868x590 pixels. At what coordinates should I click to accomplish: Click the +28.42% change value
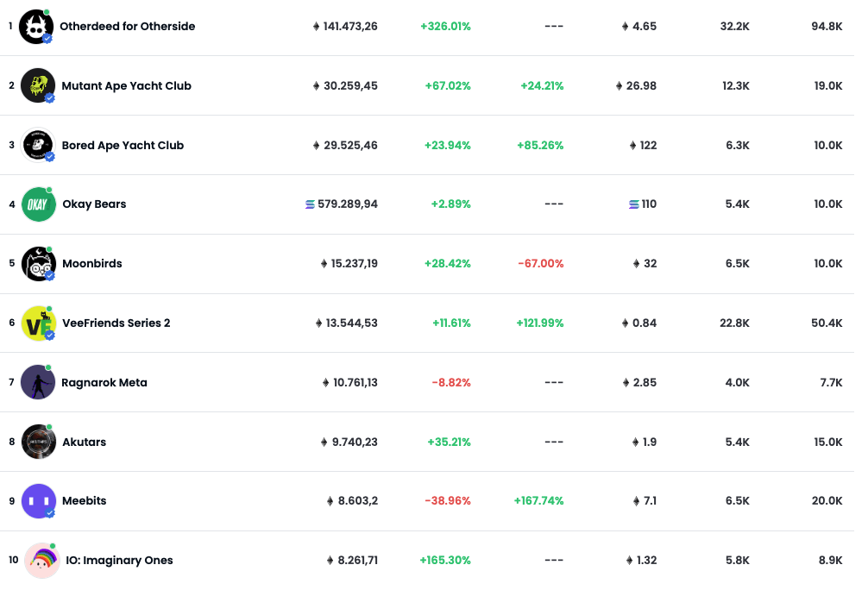[x=447, y=263]
